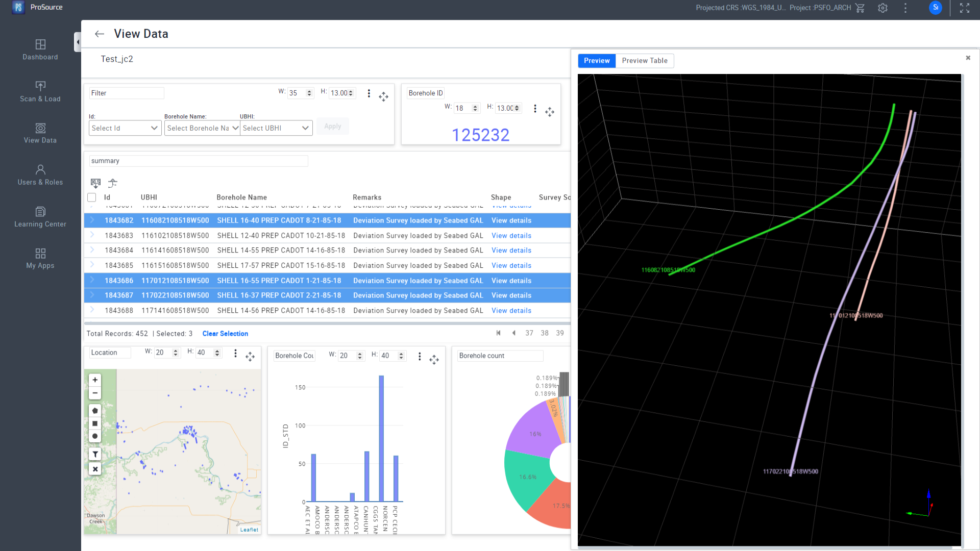Image resolution: width=980 pixels, height=551 pixels.
Task: Click the Apply button
Action: tap(332, 126)
